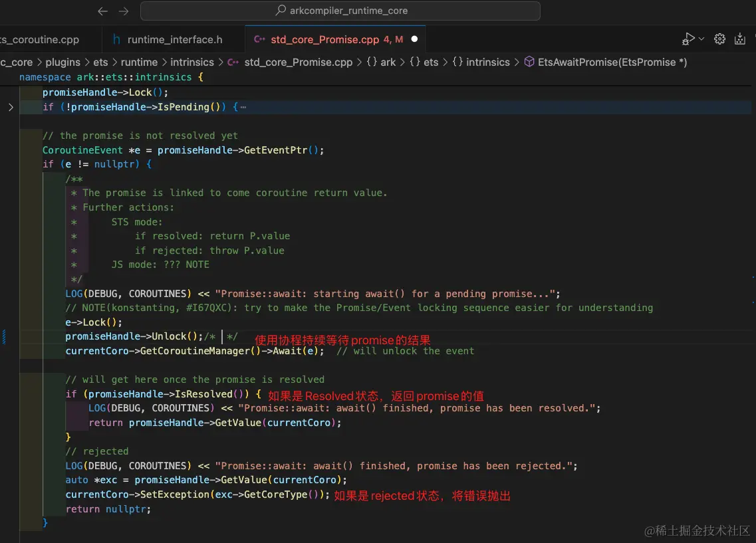Click 'IsResolved()' in the if condition
This screenshot has width=756, height=543.
tap(209, 394)
